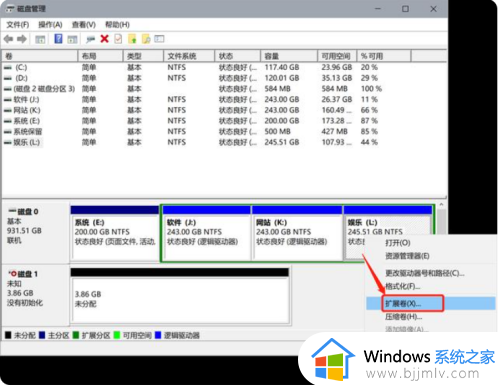Click the connect/refresh disk toolbar icon
The image size is (500, 387).
[x=90, y=39]
